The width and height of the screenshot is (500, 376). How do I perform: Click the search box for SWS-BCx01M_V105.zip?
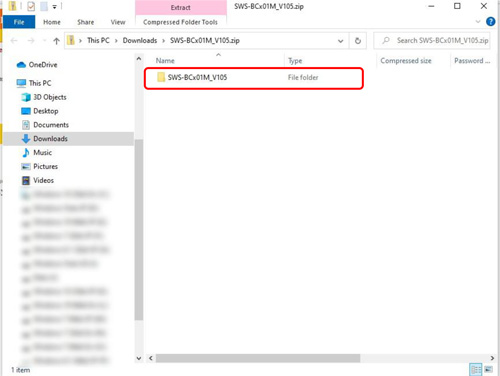432,41
